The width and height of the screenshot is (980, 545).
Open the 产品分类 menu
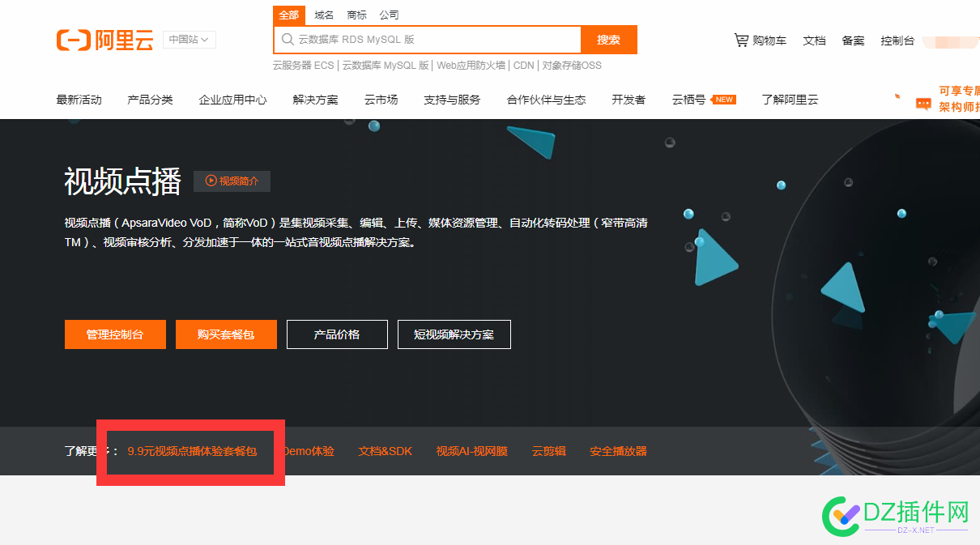point(150,100)
